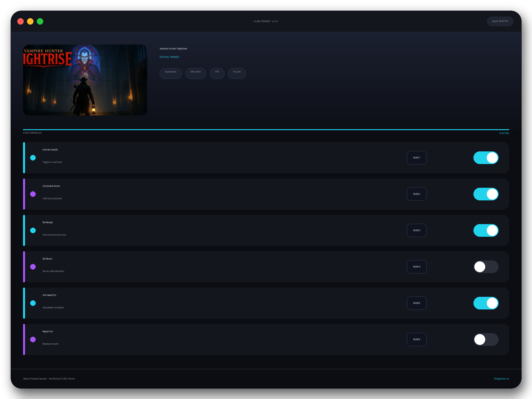Click 'Server-safe operation' description
Screen dimensions: 532x399
[x=53, y=271]
